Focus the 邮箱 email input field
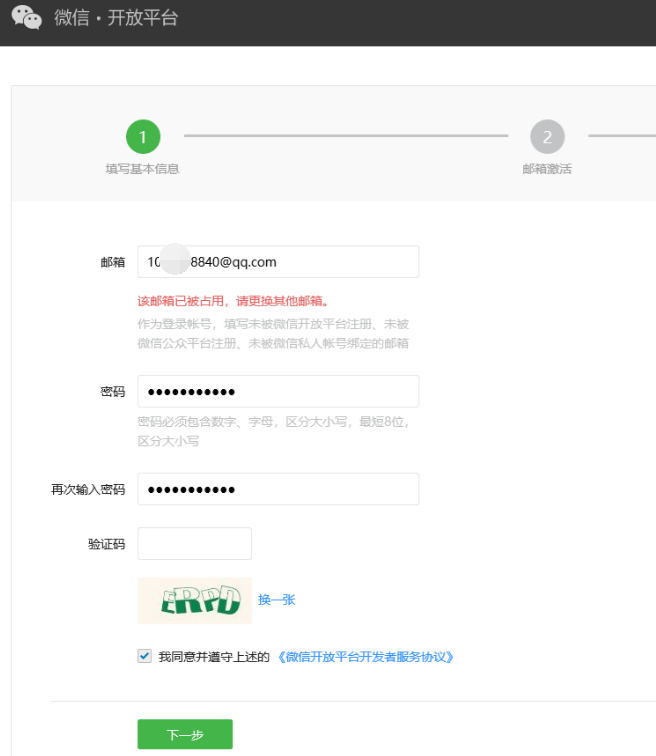 point(278,262)
